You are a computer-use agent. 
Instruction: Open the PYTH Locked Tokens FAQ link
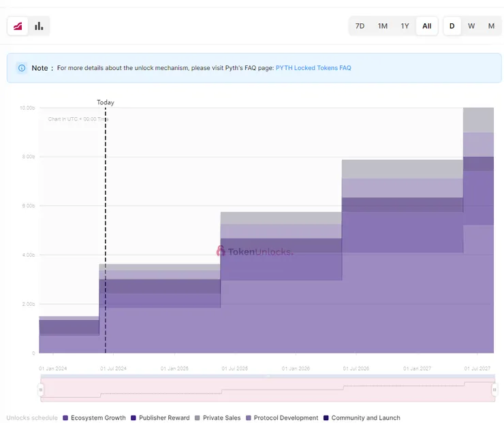coord(313,68)
